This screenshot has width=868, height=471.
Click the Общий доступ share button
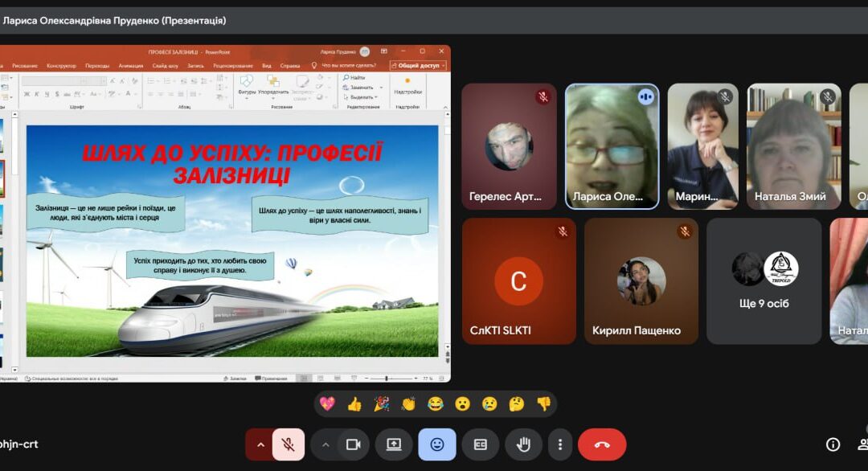[418, 66]
